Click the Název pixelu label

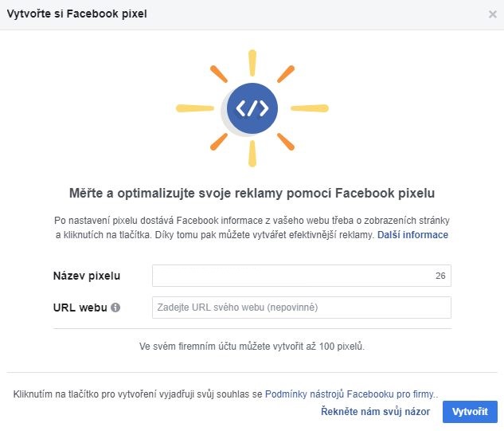87,276
